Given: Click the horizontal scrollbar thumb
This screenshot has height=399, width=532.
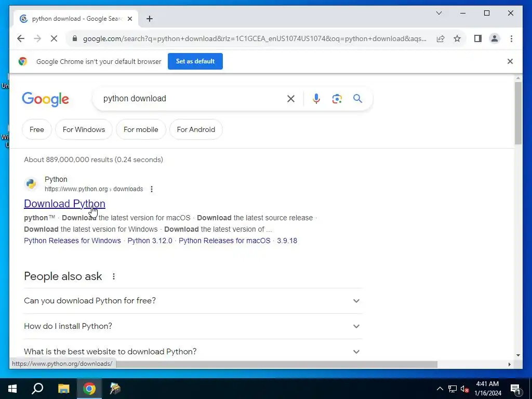Looking at the screenshot, I should coord(276,364).
